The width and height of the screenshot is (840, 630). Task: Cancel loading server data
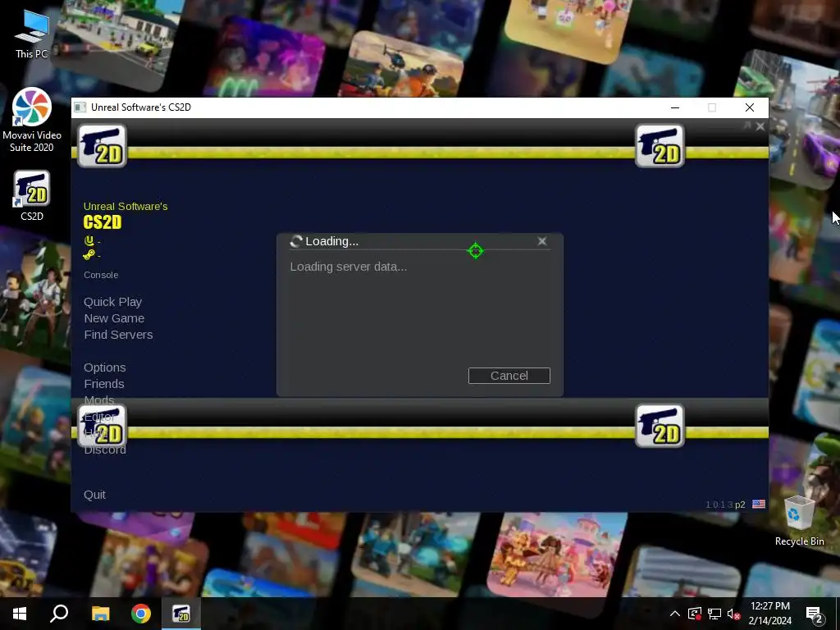coord(509,376)
